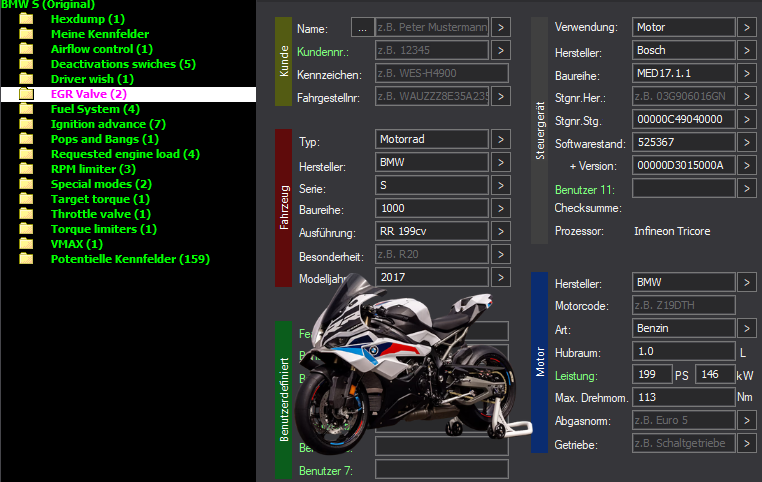
Task: Click the BMW S (Original) root node
Action: (x=48, y=4)
